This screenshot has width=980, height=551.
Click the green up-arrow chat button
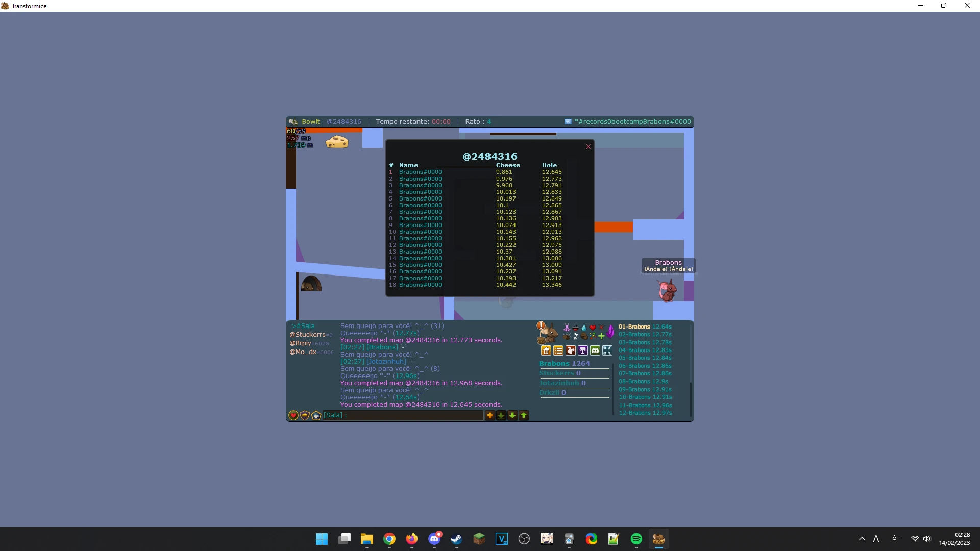524,416
